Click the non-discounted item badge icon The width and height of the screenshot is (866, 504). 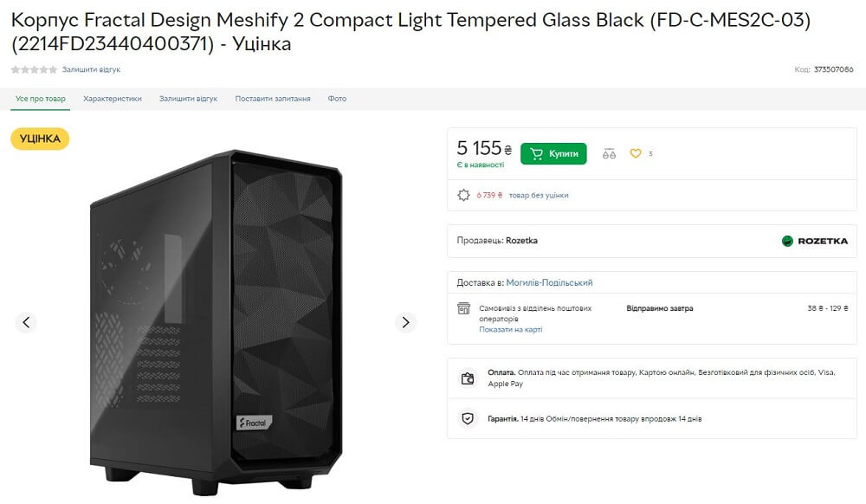click(463, 195)
